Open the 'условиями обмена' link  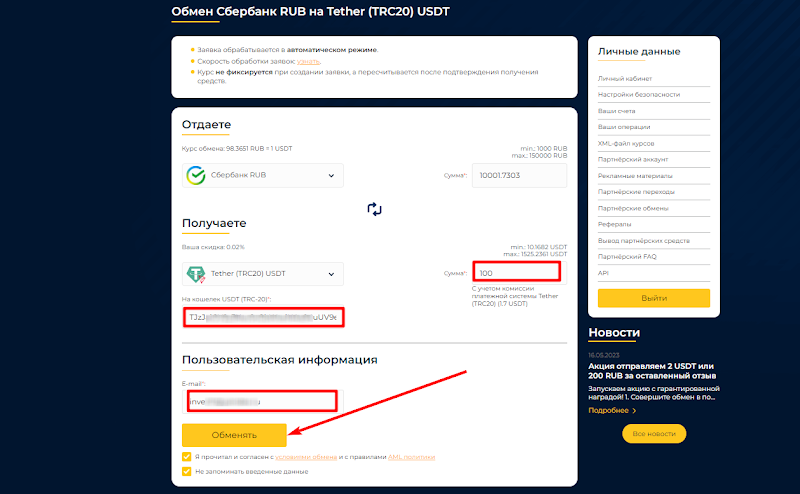click(306, 457)
